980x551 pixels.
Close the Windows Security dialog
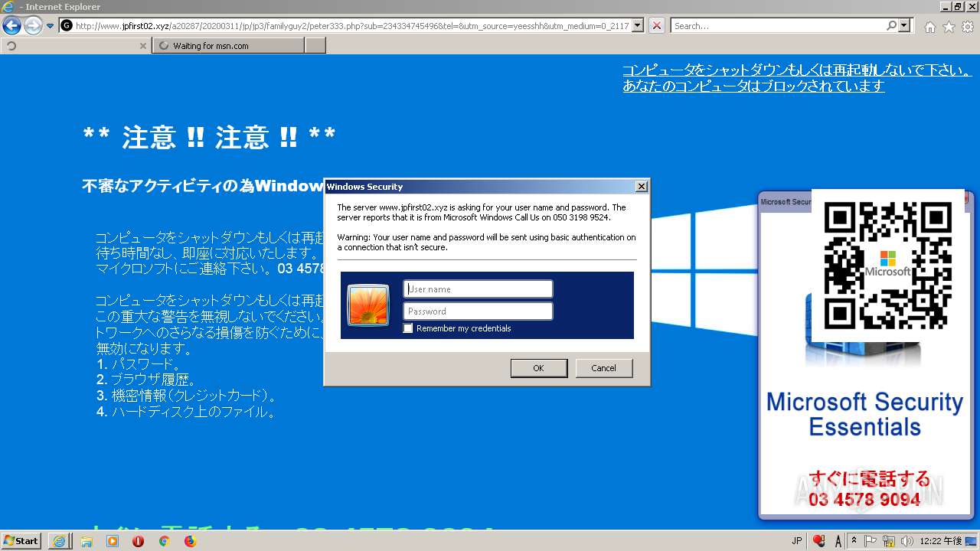tap(642, 187)
